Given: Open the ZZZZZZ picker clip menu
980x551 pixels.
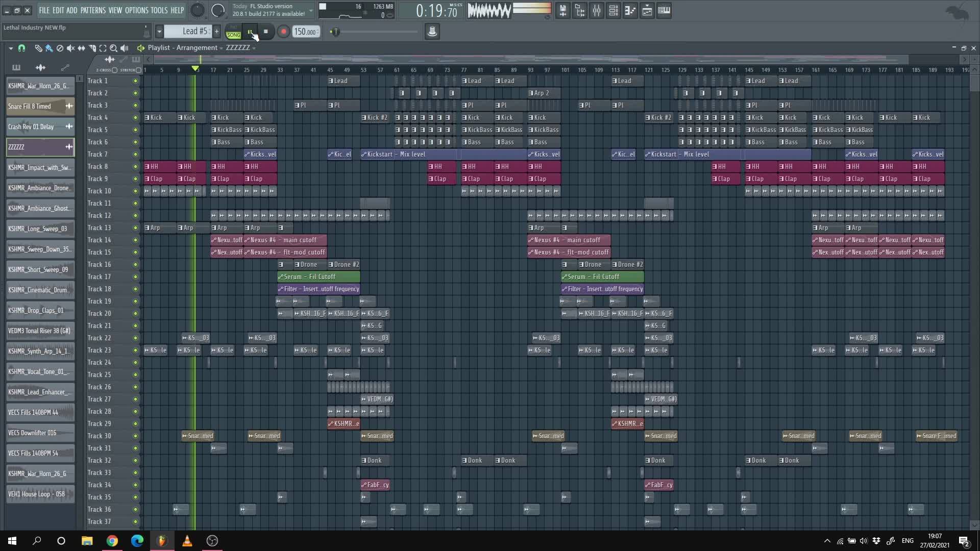Looking at the screenshot, I should pos(69,147).
